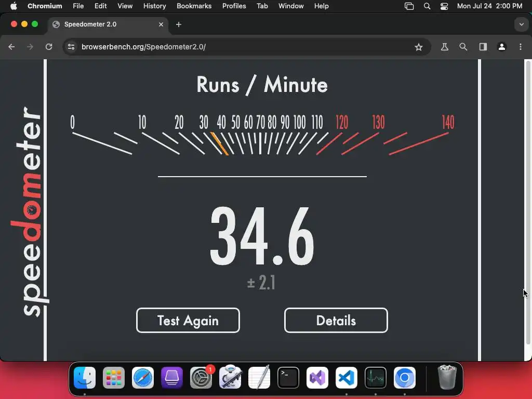Bookmark this page with the star icon
This screenshot has width=532, height=399.
(x=419, y=47)
